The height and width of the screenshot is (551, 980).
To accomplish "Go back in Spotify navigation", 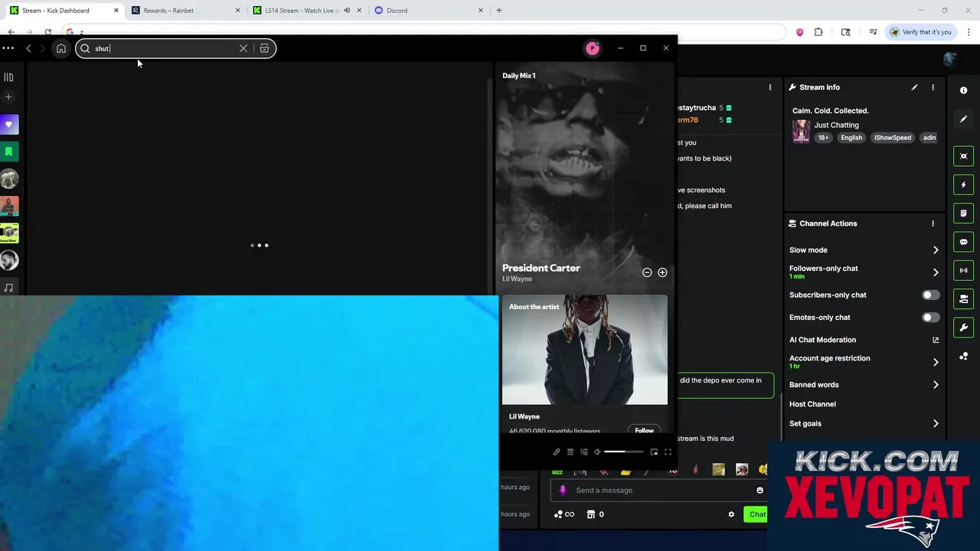I will (28, 48).
